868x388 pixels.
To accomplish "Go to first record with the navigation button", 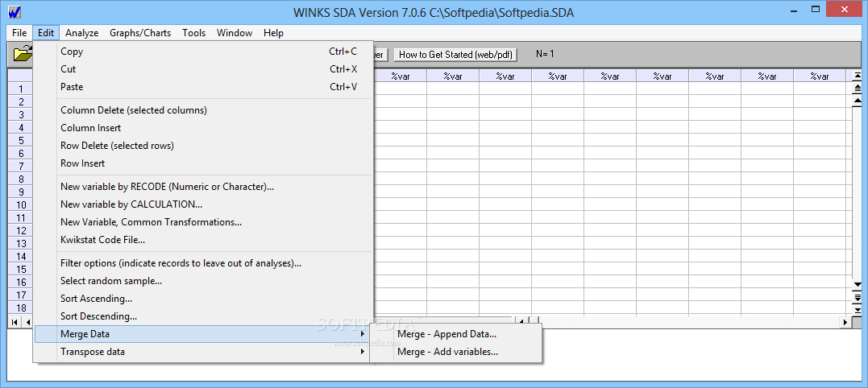I will (x=15, y=322).
